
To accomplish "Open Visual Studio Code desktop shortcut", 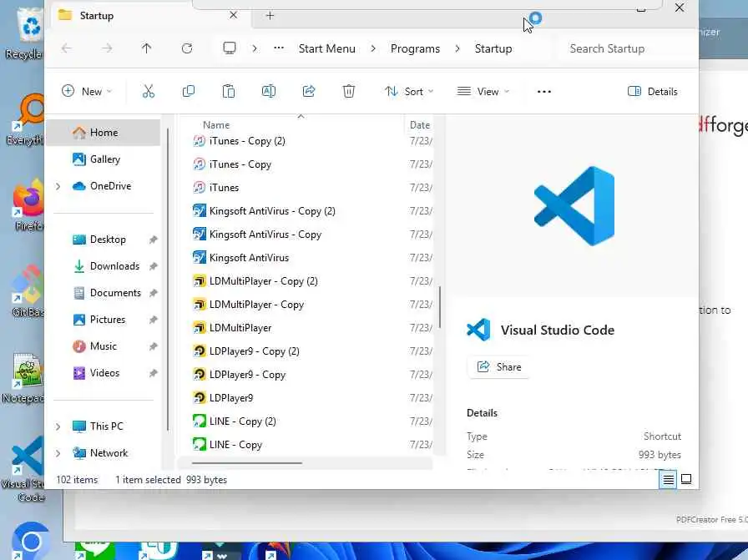I will (24, 470).
